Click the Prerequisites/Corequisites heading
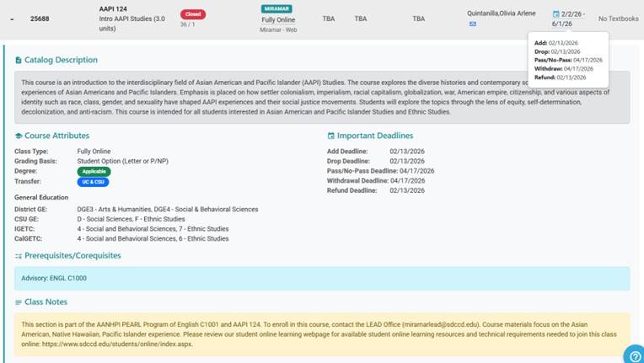This screenshot has height=363, width=644. pyautogui.click(x=72, y=255)
